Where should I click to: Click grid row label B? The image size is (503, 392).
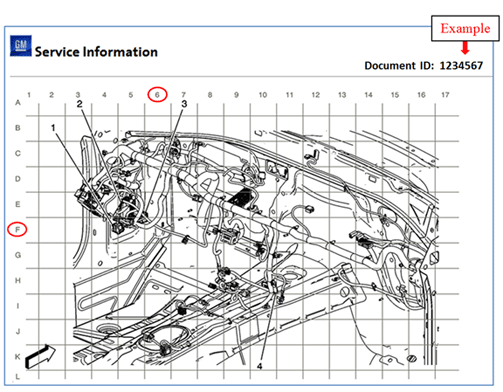[18, 128]
